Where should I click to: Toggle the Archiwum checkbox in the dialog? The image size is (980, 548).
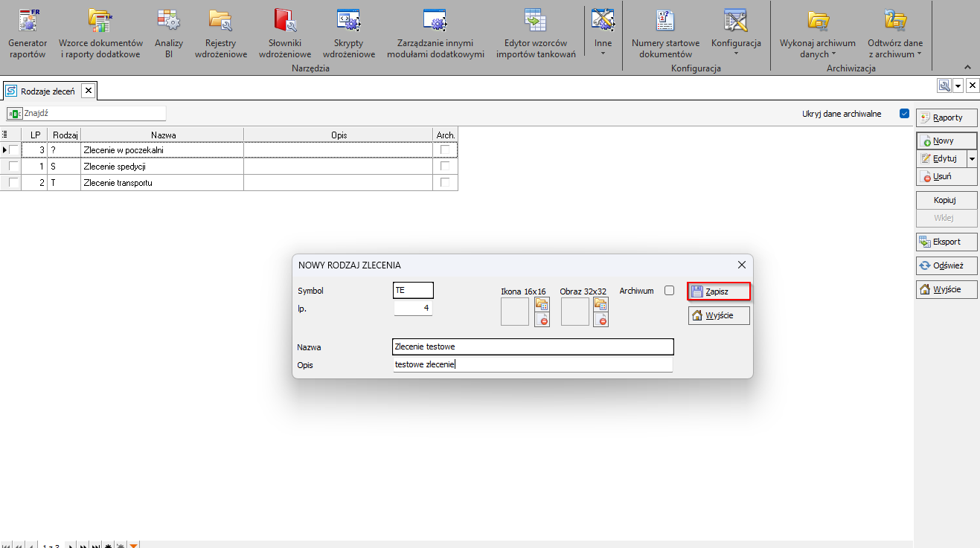[x=669, y=291]
